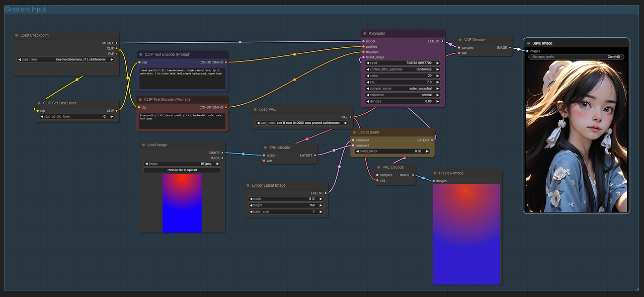Image resolution: width=644 pixels, height=297 pixels.
Task: Click the blend_factor slider in Latent Blend
Action: 392,151
